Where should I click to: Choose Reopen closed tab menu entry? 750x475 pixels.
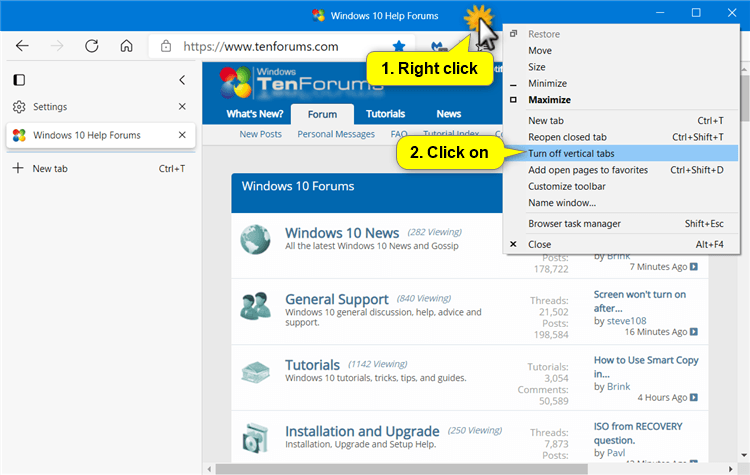click(x=620, y=137)
